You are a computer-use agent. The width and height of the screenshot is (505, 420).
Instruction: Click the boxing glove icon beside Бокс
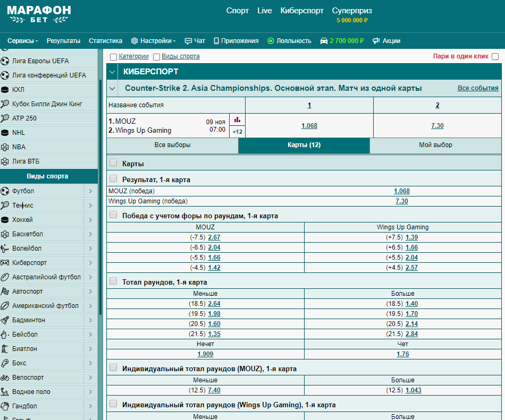point(5,363)
